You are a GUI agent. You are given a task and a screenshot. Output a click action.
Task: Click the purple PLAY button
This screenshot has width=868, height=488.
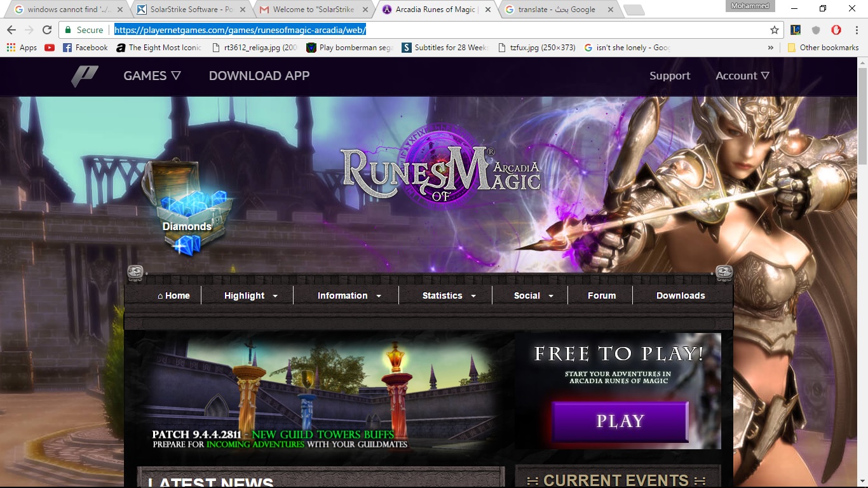click(620, 421)
